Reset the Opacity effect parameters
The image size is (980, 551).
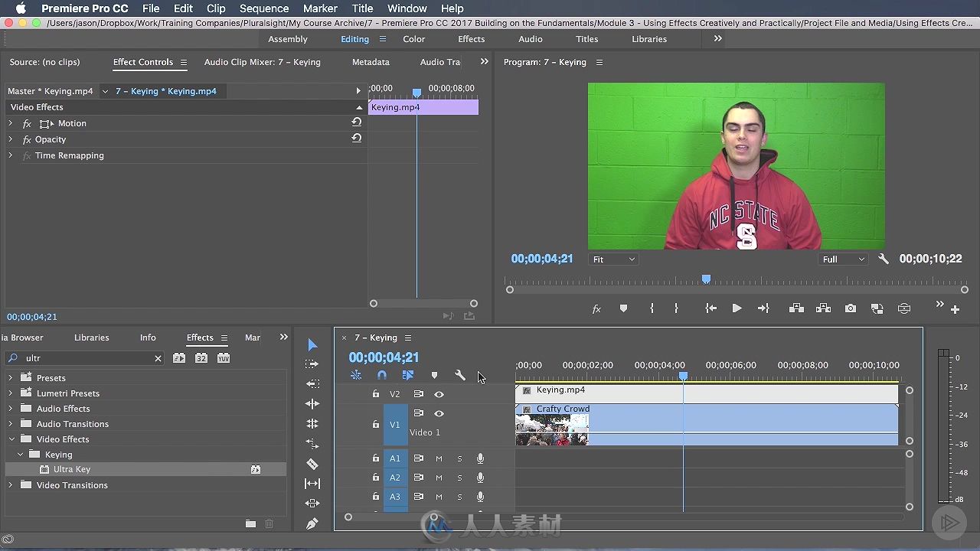coord(357,139)
